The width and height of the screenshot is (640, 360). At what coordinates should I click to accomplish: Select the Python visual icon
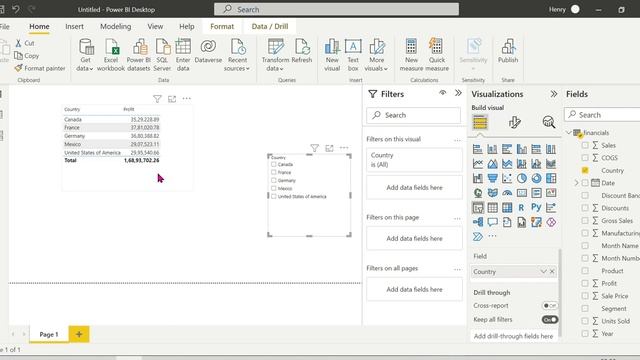point(536,208)
